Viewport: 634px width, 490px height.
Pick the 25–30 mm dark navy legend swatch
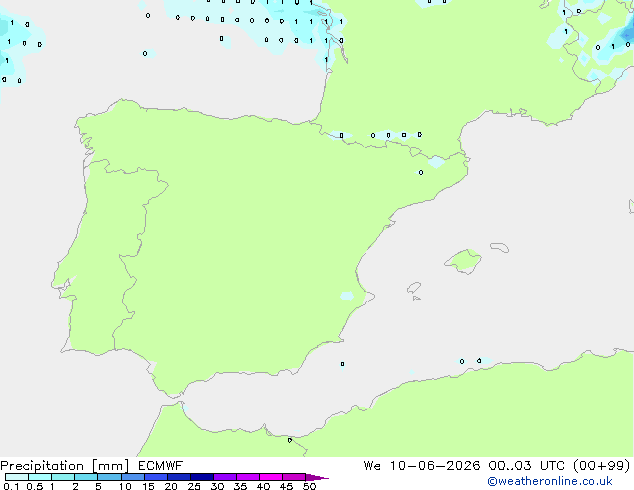[202, 477]
